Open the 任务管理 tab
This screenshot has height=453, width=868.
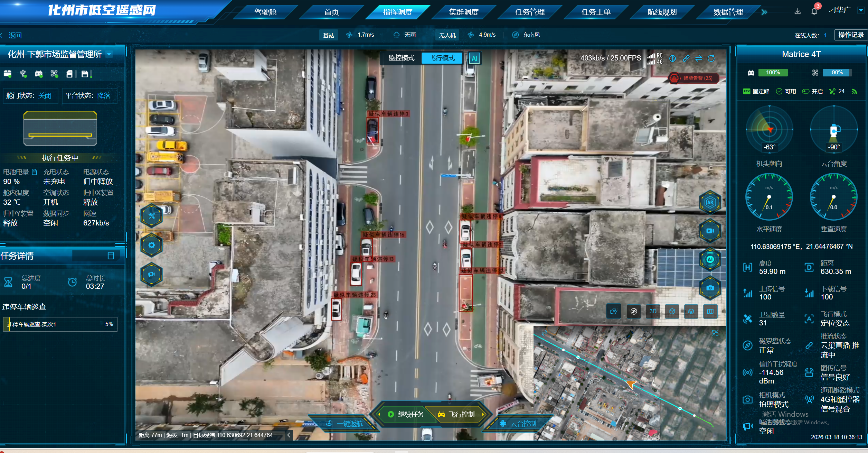coord(529,12)
